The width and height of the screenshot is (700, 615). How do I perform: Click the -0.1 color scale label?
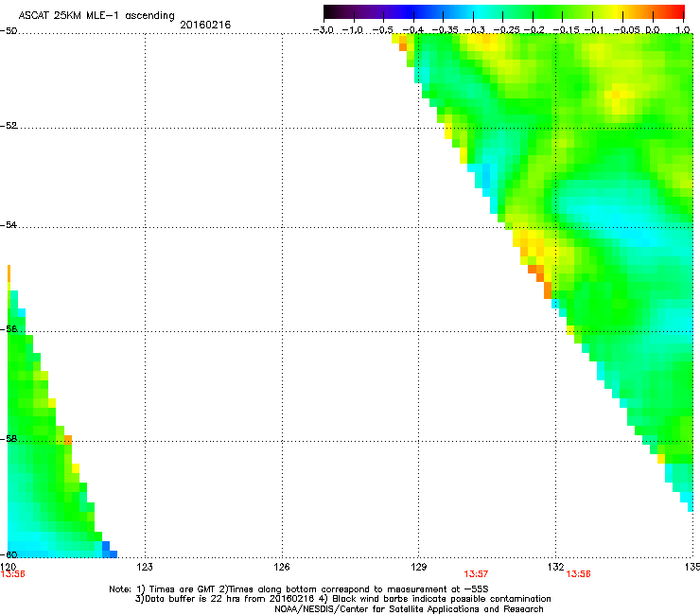[x=594, y=30]
